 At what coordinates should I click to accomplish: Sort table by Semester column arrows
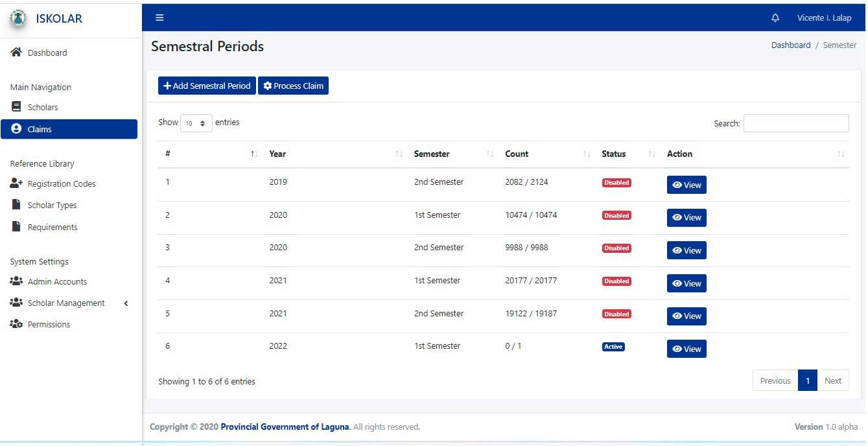click(x=489, y=154)
